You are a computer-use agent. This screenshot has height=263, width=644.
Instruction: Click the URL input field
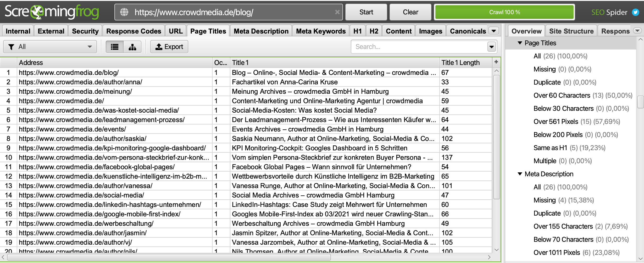click(228, 12)
